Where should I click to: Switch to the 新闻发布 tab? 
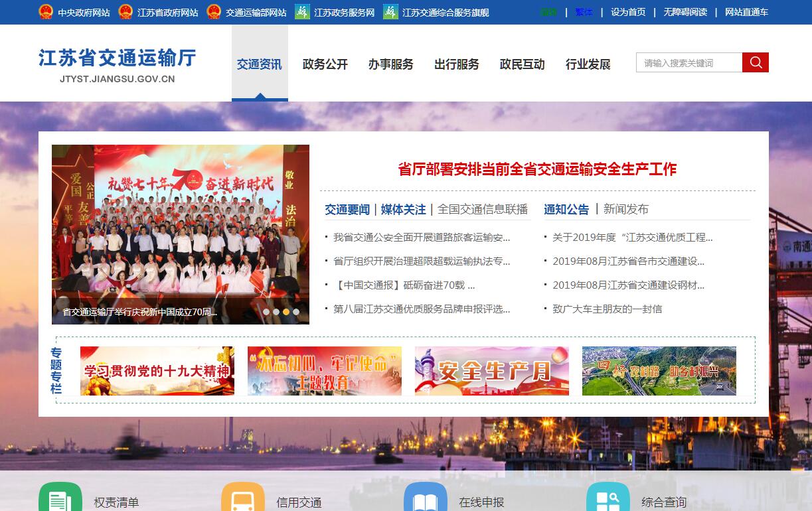click(625, 210)
